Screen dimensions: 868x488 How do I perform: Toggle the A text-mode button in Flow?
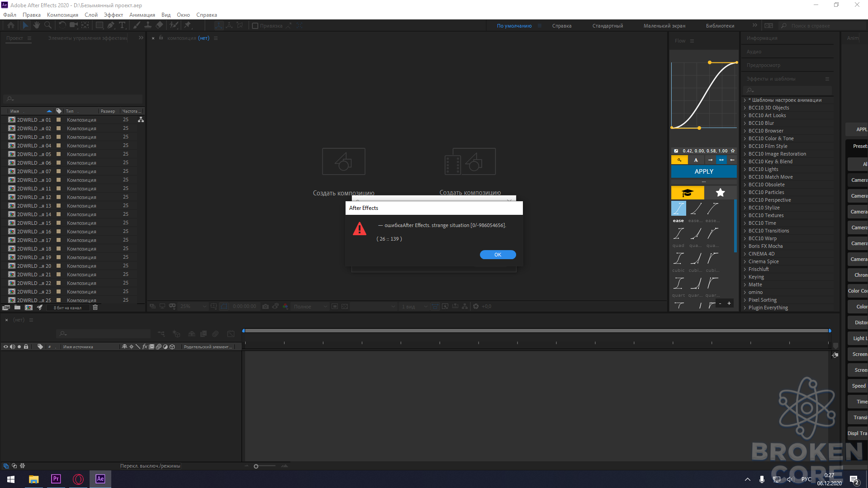click(696, 160)
